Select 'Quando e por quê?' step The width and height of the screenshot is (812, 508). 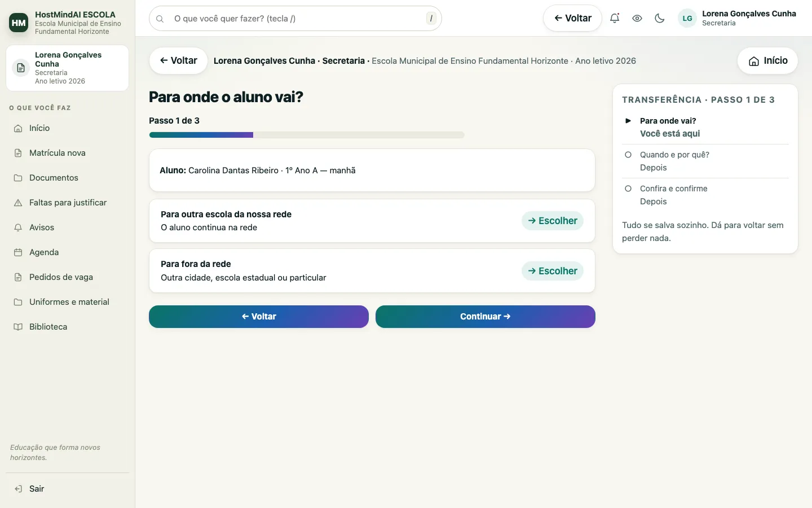tap(705, 161)
